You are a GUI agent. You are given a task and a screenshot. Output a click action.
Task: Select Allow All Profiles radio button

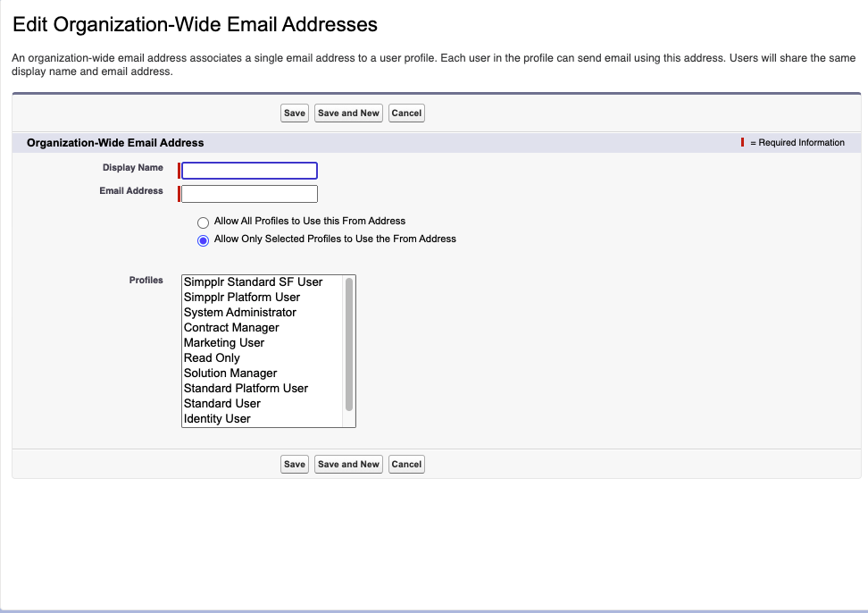(204, 223)
